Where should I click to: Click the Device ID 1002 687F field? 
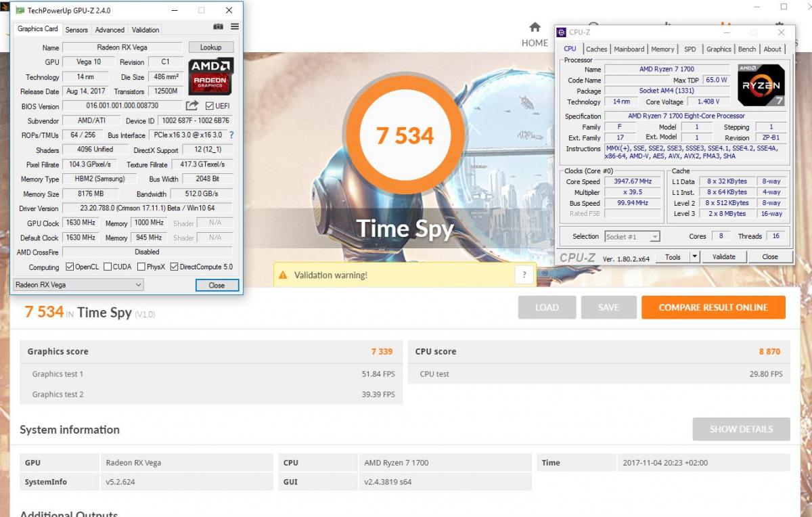pyautogui.click(x=196, y=120)
